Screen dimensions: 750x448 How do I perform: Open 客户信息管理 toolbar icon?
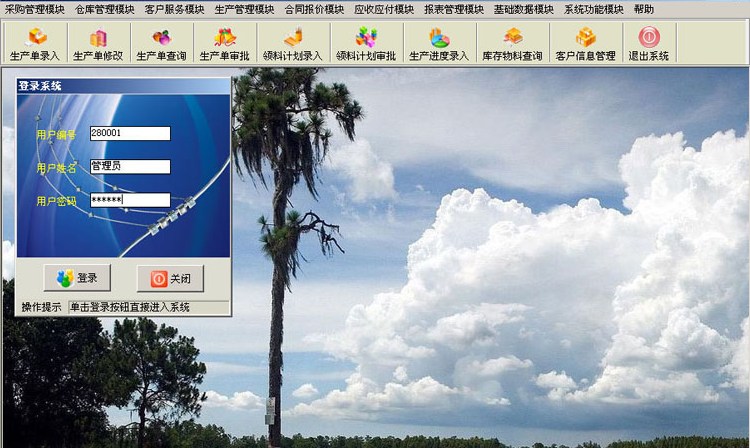coord(585,43)
